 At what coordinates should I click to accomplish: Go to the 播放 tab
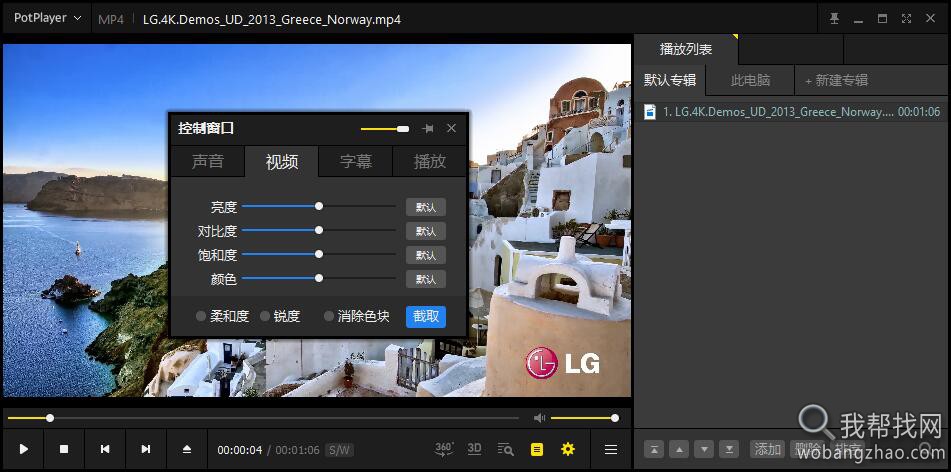pos(429,161)
